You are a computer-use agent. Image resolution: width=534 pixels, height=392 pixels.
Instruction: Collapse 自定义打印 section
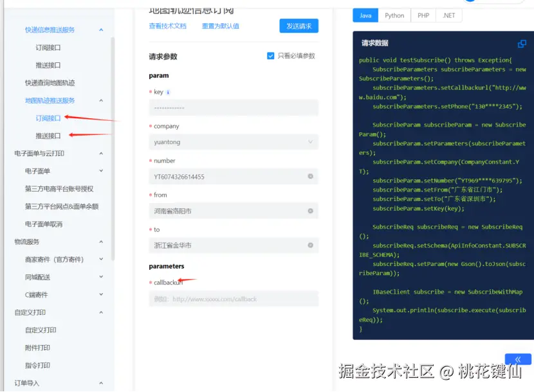101,312
